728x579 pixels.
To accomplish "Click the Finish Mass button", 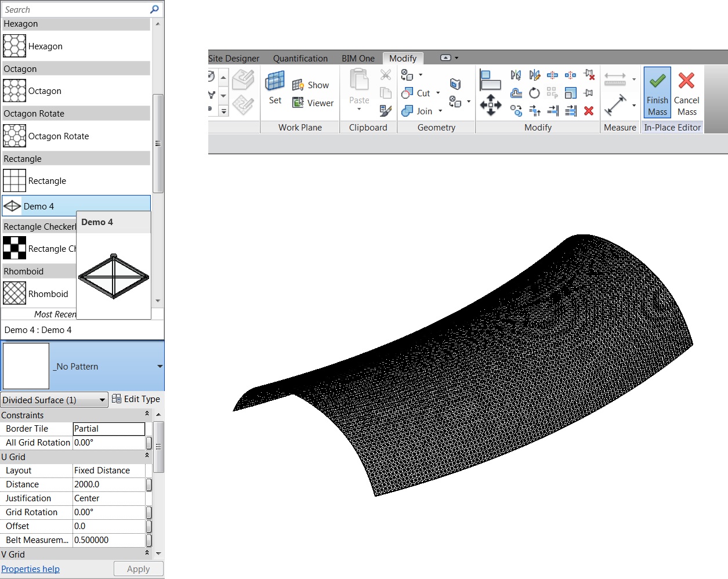I will pyautogui.click(x=657, y=92).
